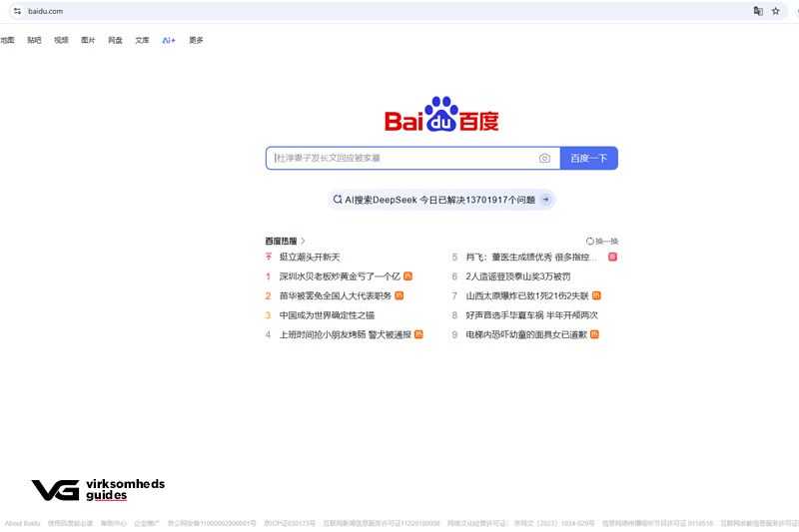The width and height of the screenshot is (799, 532).
Task: Click rank number 9 in hot list
Action: 454,334
